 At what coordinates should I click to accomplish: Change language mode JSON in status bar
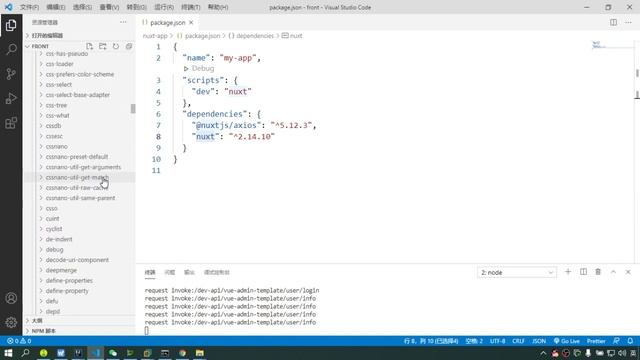click(x=539, y=341)
